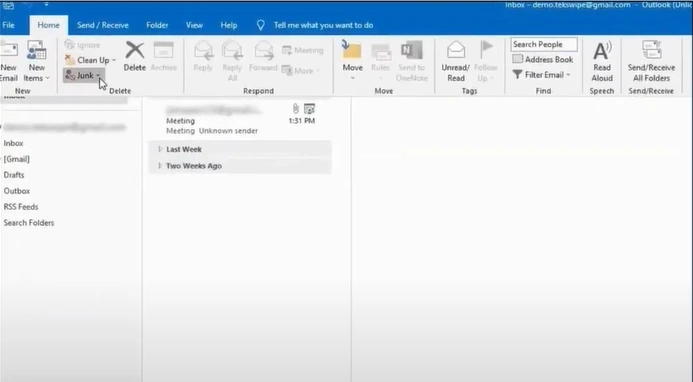Screen dimensions: 693x382
Task: Click the Meeting reply icon
Action: pos(287,50)
